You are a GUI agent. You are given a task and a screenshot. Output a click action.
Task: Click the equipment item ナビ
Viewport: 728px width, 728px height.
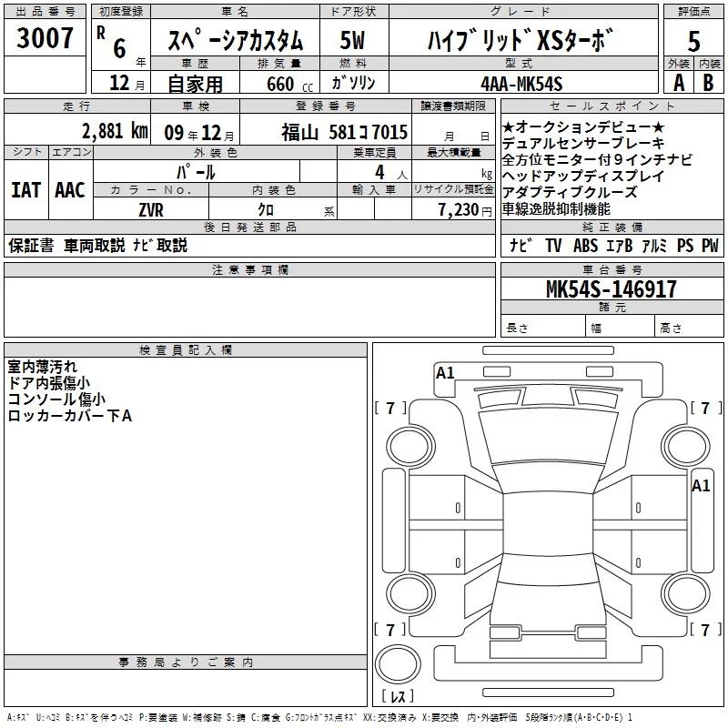[520, 245]
